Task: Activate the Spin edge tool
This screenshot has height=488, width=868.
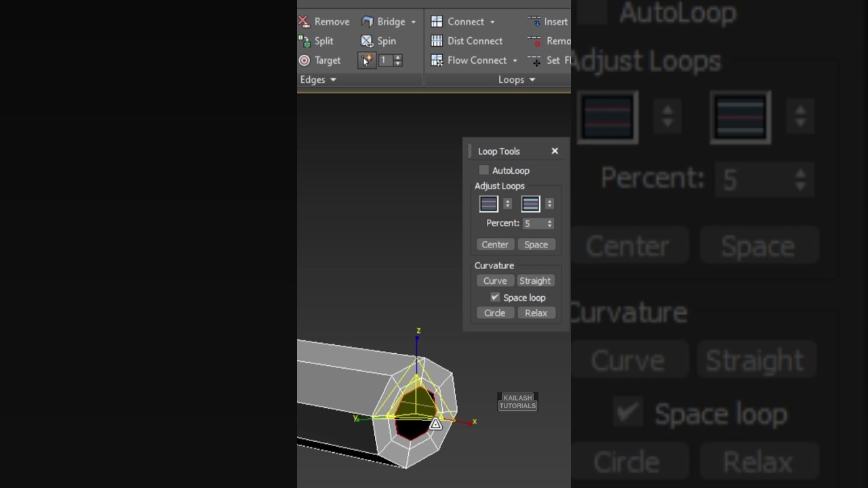Action: tap(378, 41)
